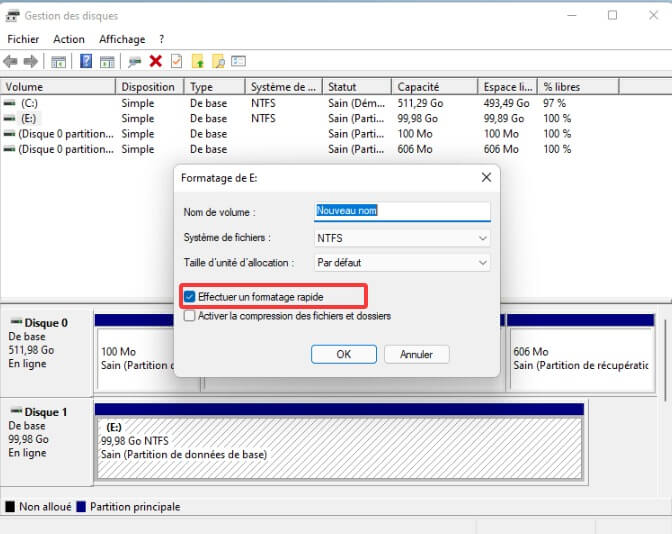
Task: Uncheck Effectuer un formatage rapide
Action: tap(189, 297)
